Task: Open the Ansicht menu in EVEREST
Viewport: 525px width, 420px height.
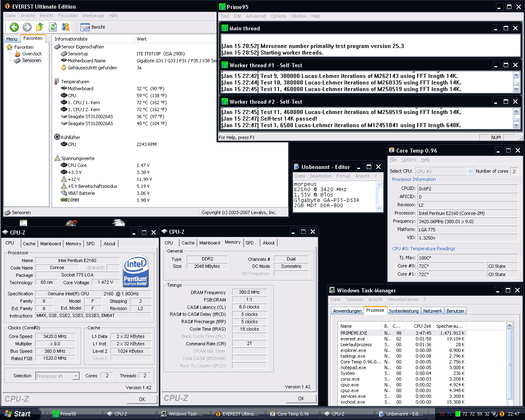Action: pos(28,16)
